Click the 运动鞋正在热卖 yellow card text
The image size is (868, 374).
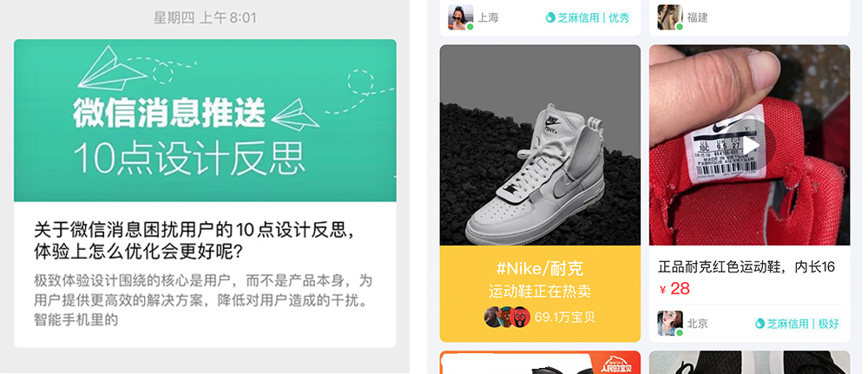(540, 292)
